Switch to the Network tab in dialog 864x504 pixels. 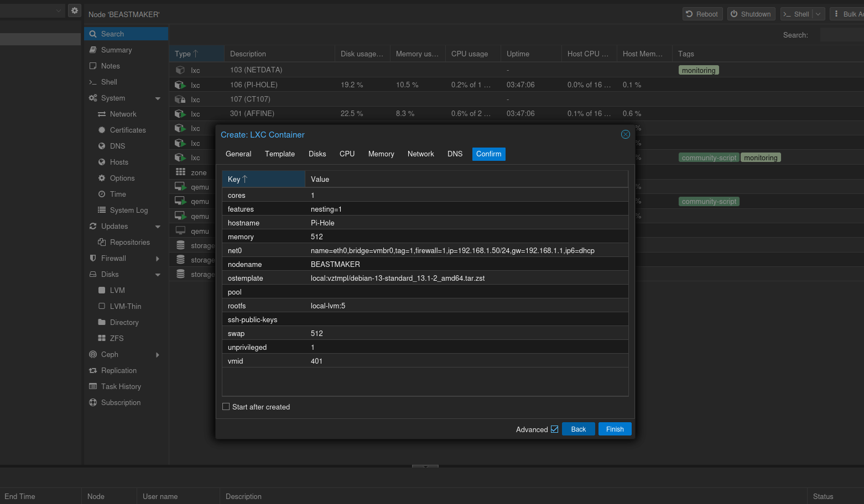tap(420, 154)
